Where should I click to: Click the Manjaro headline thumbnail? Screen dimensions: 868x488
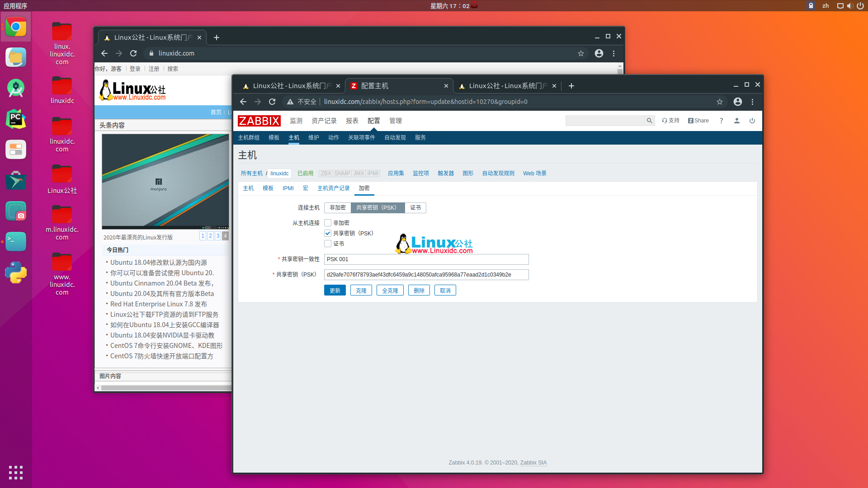coord(165,182)
